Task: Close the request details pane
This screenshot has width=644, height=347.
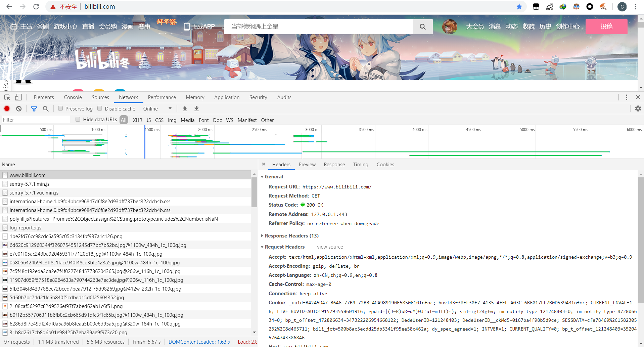Action: click(x=264, y=164)
